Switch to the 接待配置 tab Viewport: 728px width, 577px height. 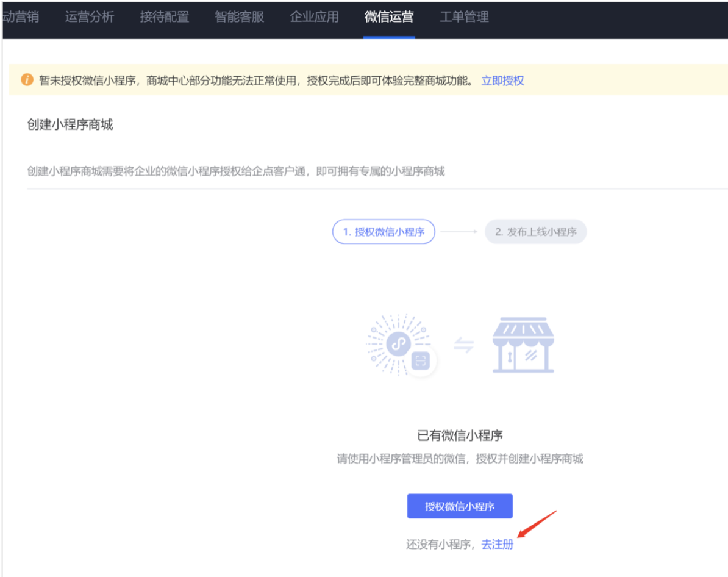point(165,17)
